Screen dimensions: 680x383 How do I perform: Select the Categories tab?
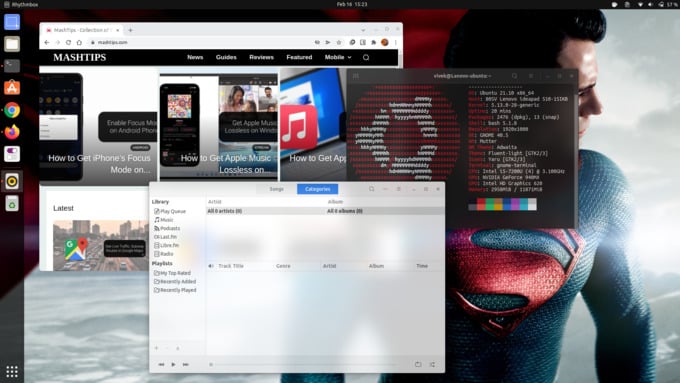pos(317,189)
